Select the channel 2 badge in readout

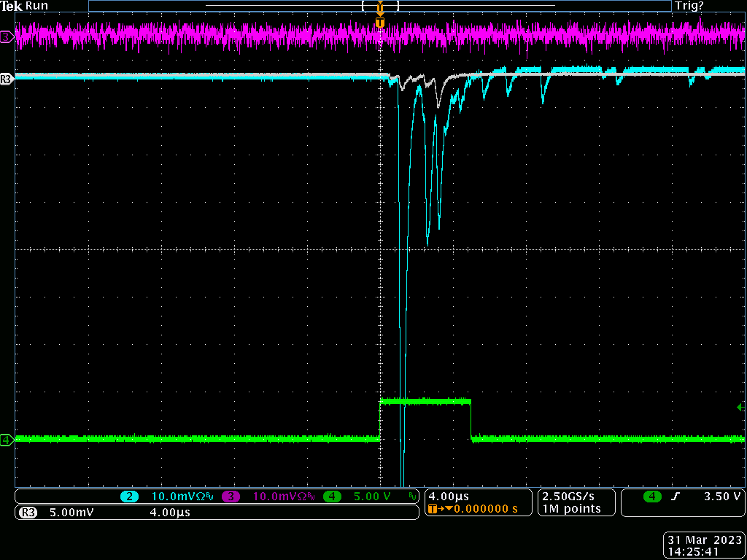tap(130, 497)
